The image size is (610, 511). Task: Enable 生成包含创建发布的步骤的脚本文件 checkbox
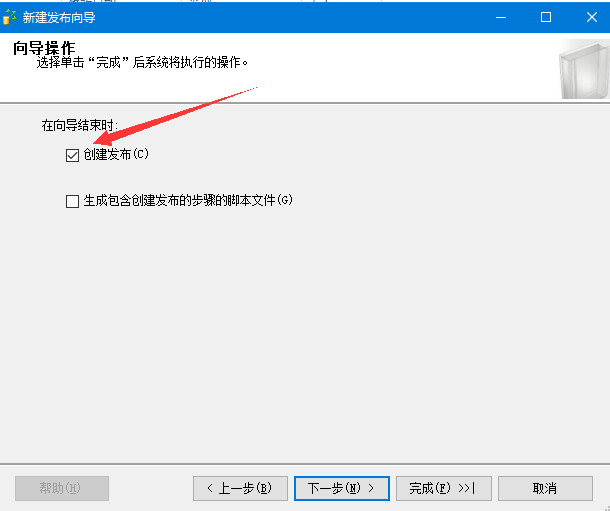[x=72, y=201]
